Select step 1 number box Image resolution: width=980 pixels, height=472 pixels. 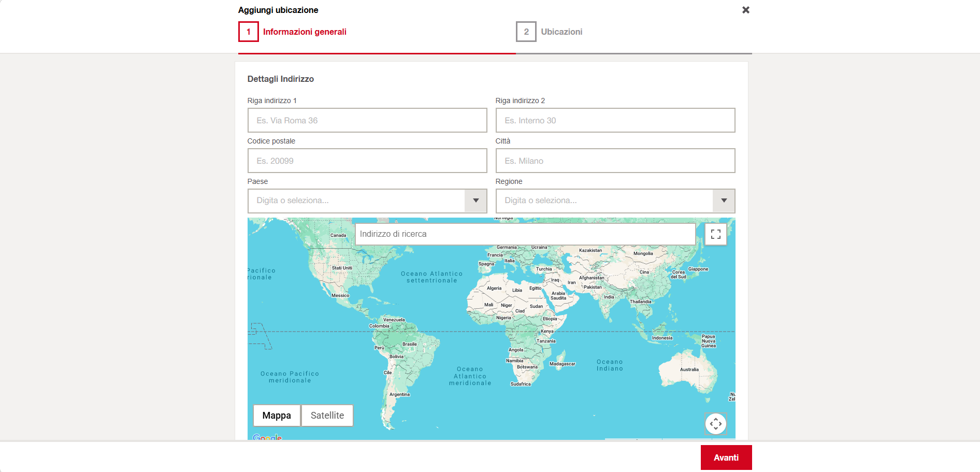pos(249,32)
